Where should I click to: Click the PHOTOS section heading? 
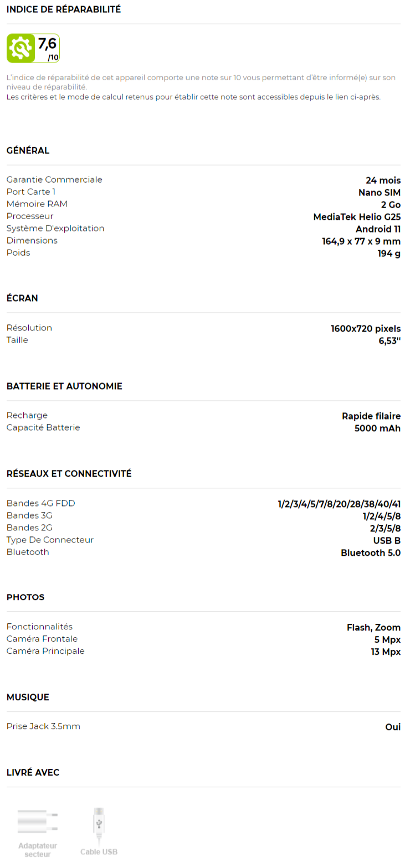[25, 597]
